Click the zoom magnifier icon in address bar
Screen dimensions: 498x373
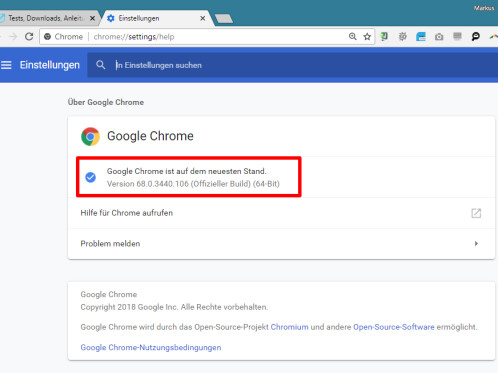pos(352,36)
